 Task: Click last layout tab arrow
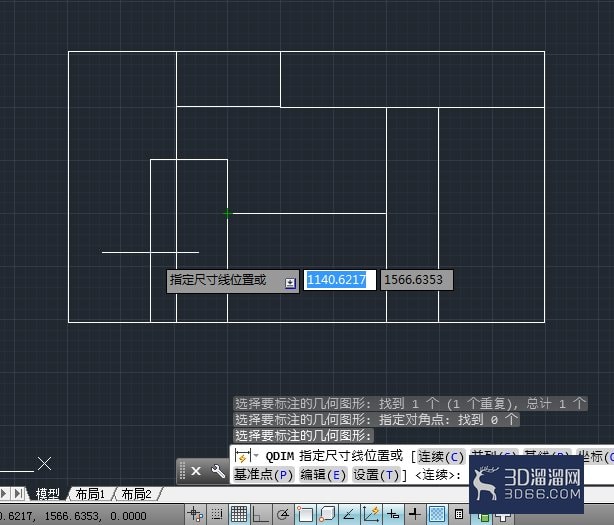[x=18, y=493]
